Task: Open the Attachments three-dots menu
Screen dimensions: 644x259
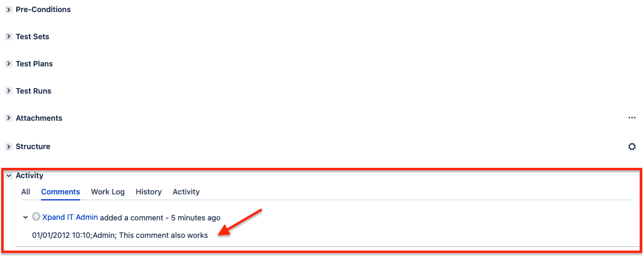Action: (632, 118)
